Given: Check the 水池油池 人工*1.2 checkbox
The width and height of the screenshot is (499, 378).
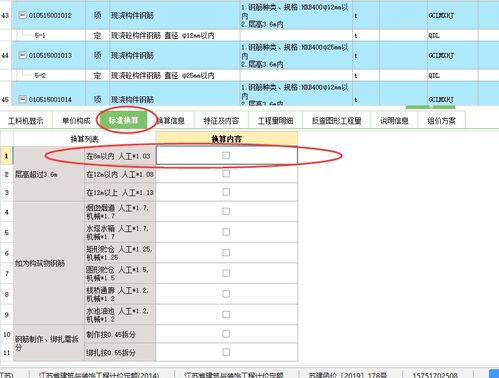Looking at the screenshot, I should point(226,314).
